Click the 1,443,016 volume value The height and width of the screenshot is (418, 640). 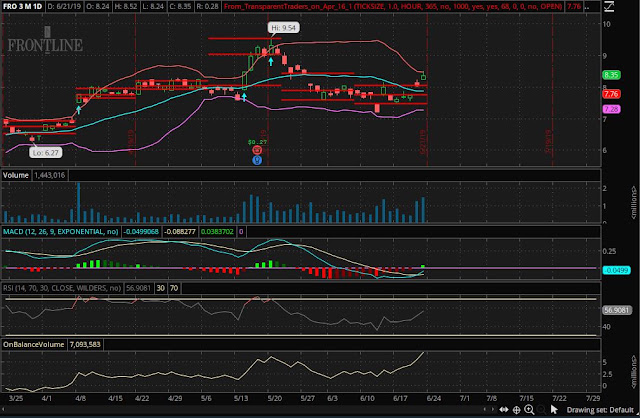[49, 175]
